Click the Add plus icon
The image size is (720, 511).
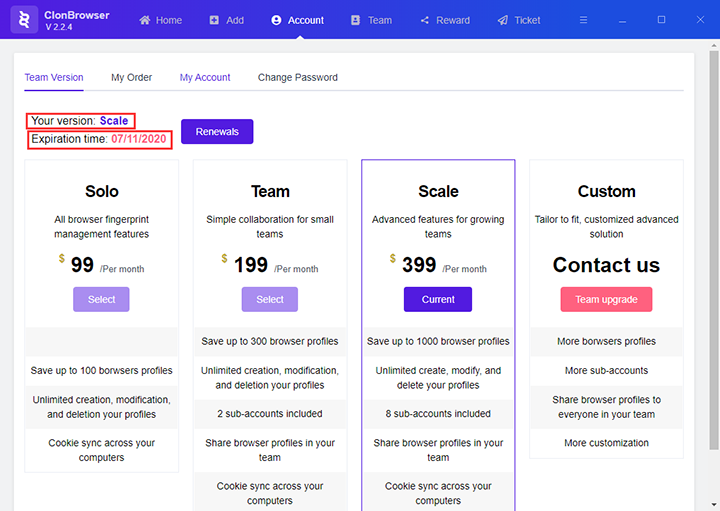coord(214,20)
